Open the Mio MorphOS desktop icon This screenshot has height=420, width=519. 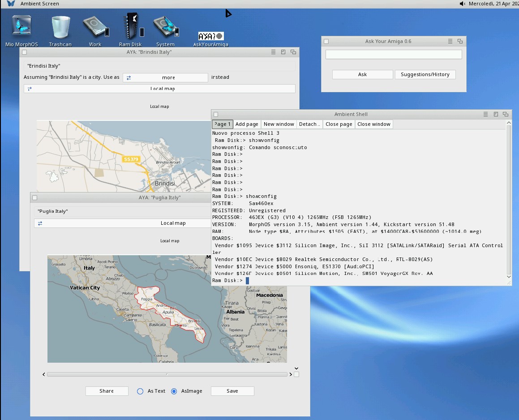pos(21,27)
